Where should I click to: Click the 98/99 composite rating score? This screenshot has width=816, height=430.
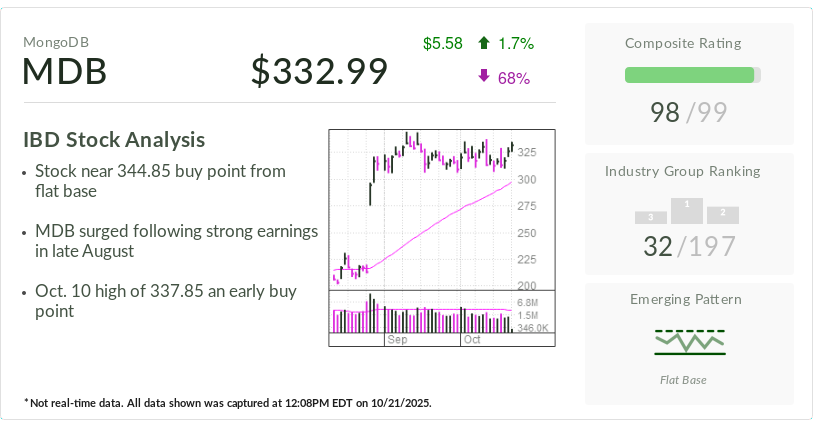(x=689, y=112)
